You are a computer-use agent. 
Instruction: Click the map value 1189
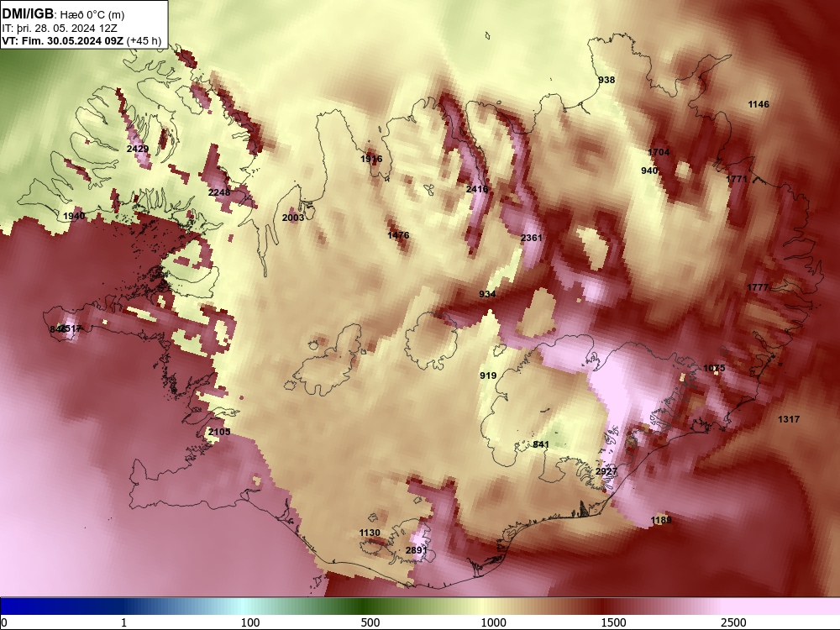pyautogui.click(x=661, y=520)
